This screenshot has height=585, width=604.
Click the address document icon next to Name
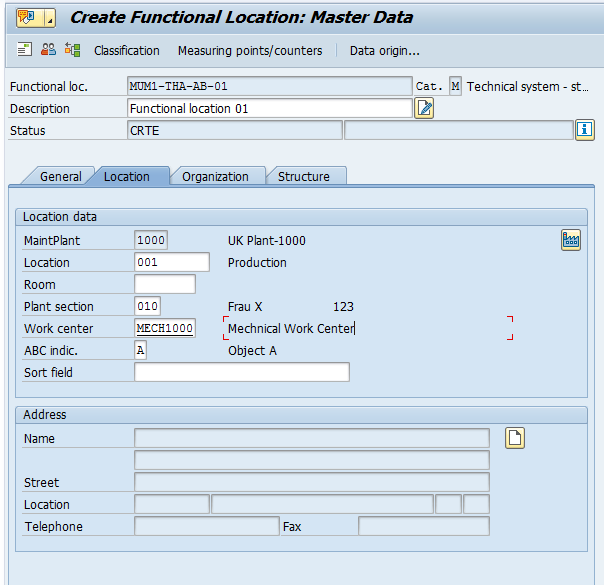coord(515,438)
